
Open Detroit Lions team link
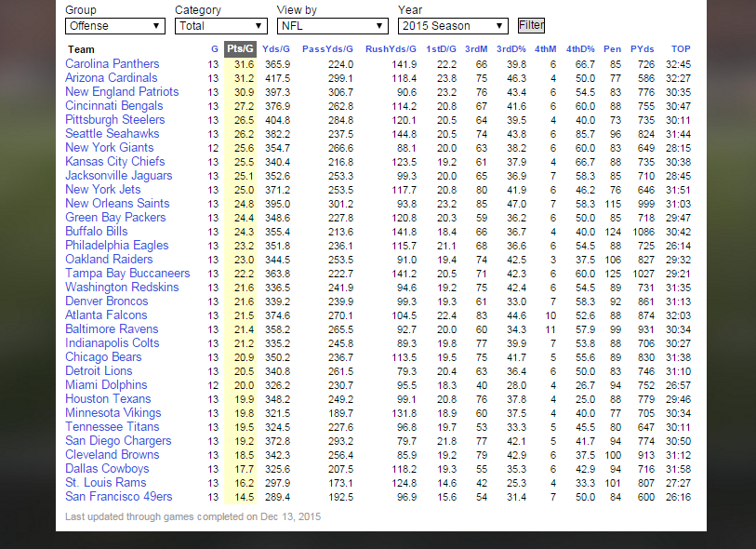(99, 371)
